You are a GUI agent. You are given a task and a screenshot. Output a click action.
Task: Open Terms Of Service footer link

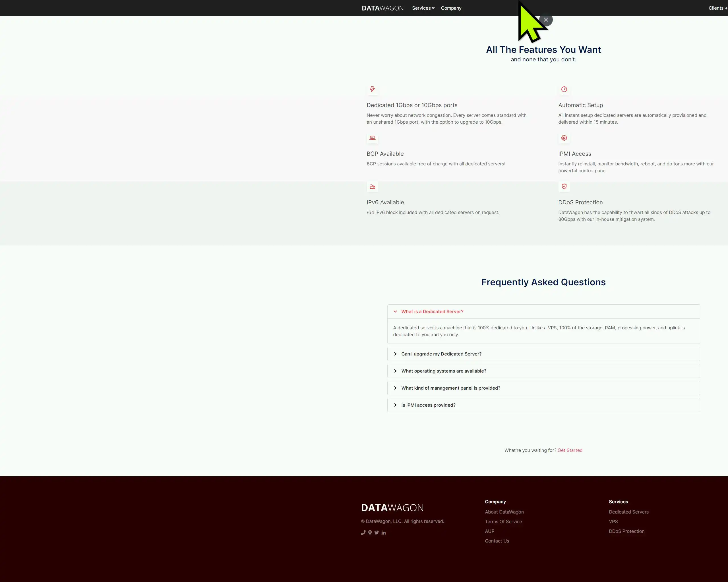click(x=503, y=521)
